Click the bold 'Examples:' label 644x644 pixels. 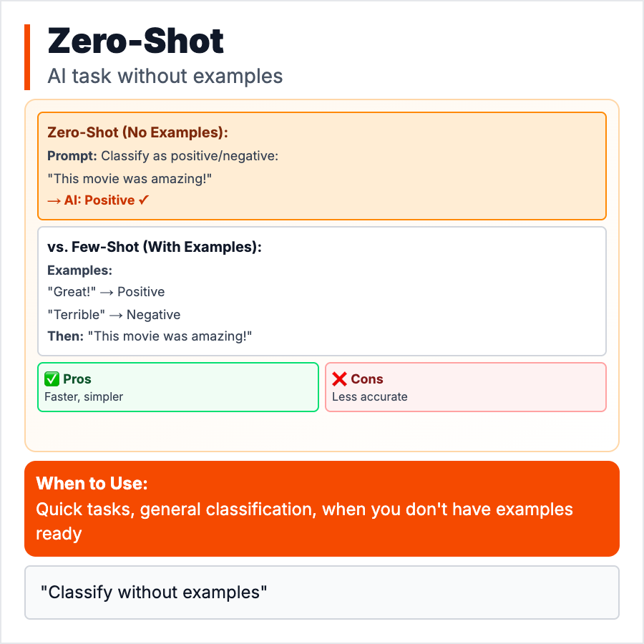[79, 270]
